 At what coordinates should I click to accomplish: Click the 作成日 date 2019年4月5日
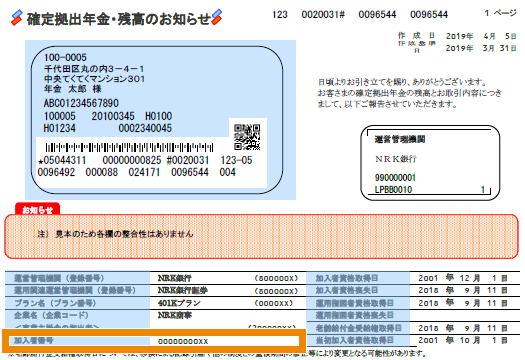(x=481, y=36)
